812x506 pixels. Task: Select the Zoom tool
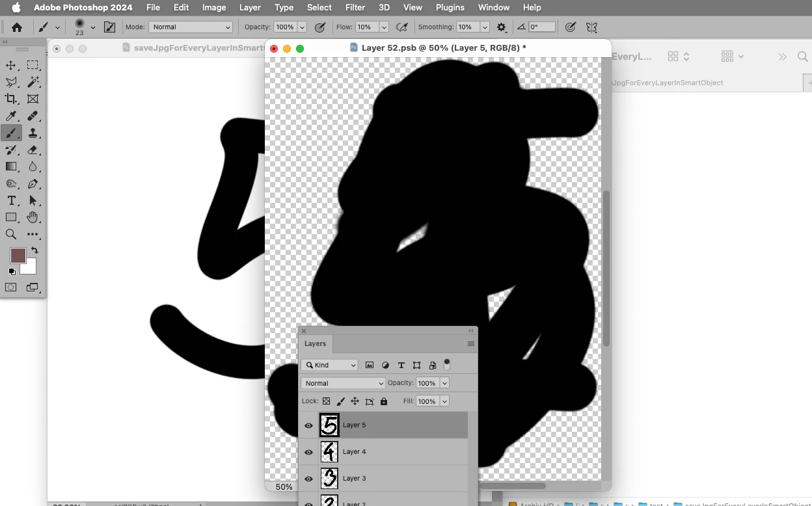[x=11, y=234]
